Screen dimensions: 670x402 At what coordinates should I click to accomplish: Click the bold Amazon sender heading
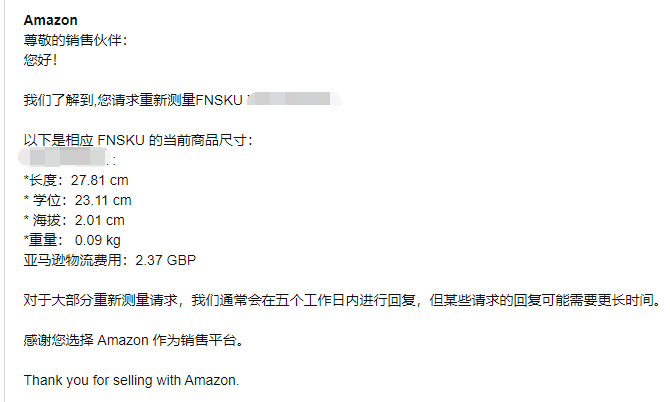pyautogui.click(x=50, y=20)
